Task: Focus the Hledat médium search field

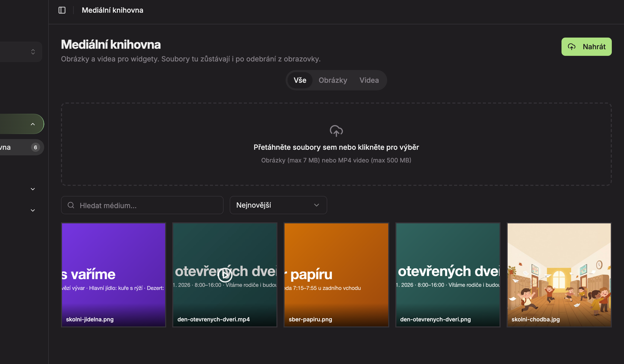Action: coord(142,205)
